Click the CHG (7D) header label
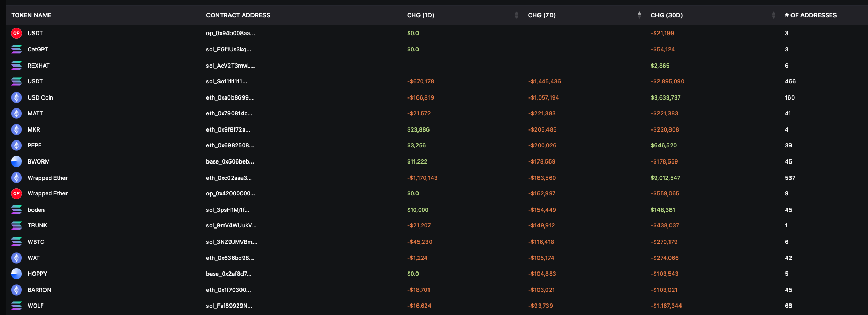This screenshot has height=315, width=868. (x=542, y=15)
